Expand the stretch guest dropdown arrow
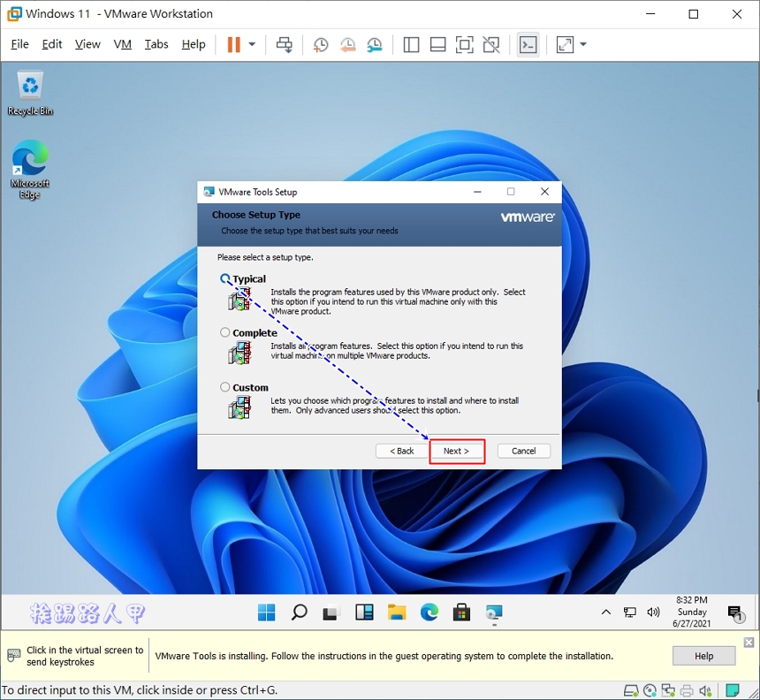This screenshot has width=760, height=700. [583, 44]
